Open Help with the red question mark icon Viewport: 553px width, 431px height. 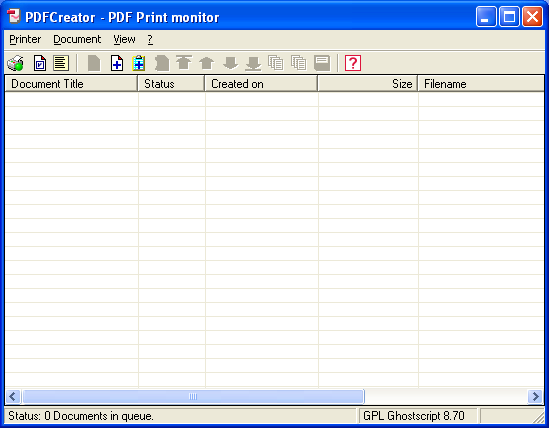353,63
